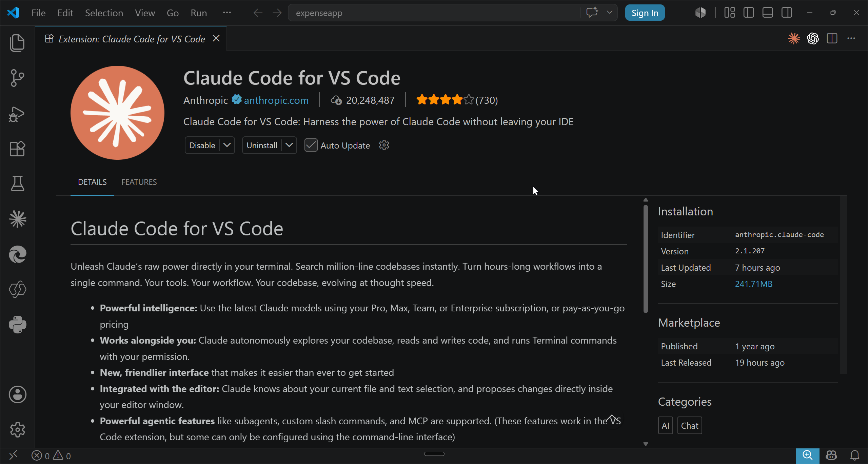
Task: Click the Anthropic publisher name
Action: point(205,100)
